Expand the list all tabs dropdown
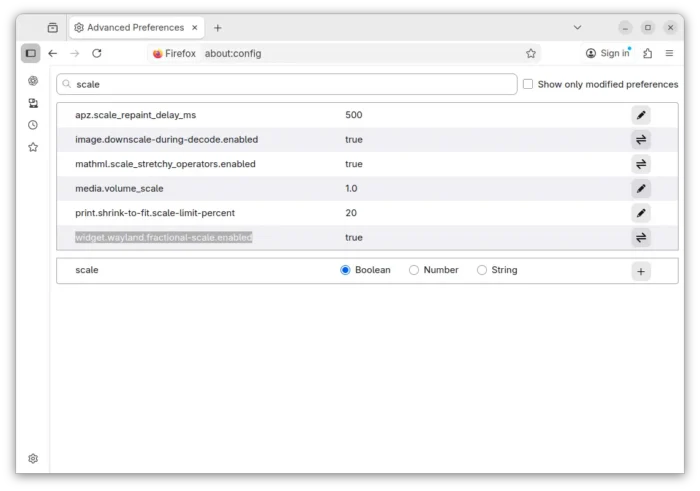The image size is (700, 491). [577, 27]
